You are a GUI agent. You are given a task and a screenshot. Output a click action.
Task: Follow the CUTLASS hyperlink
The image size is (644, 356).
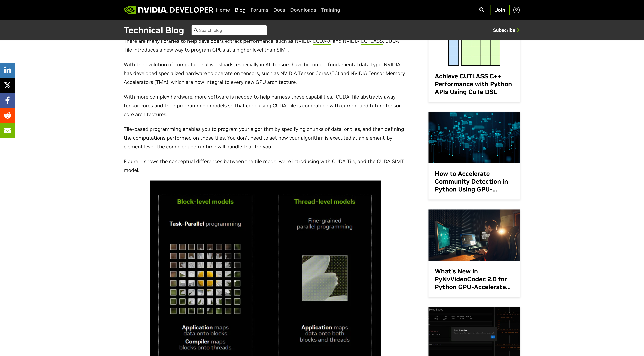371,42
